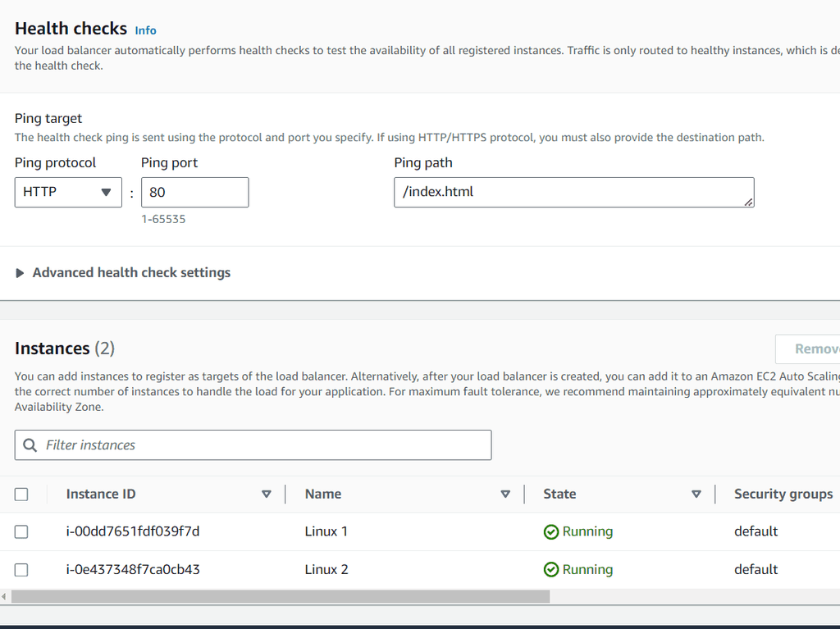Click the search magnifier icon
This screenshot has height=629, width=840.
pyautogui.click(x=30, y=445)
